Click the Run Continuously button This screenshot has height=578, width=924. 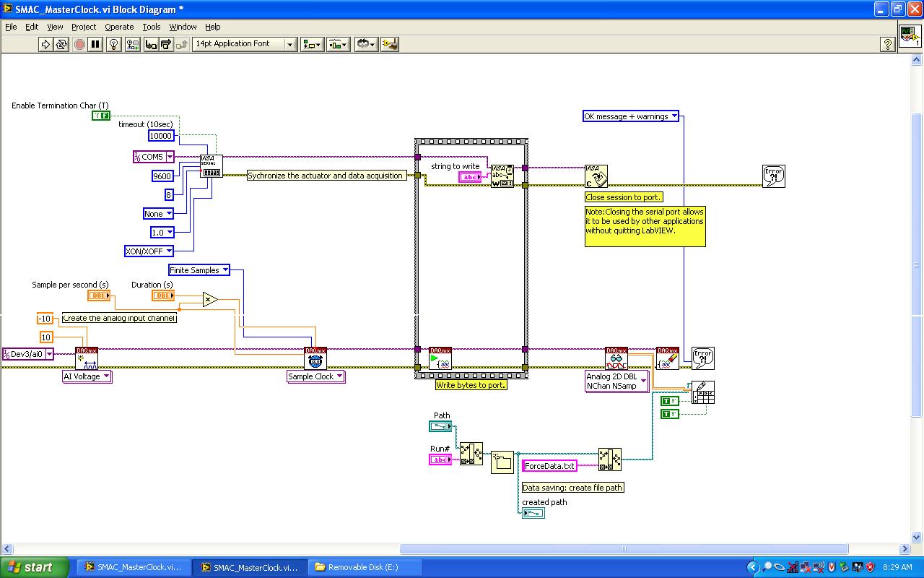coord(61,44)
